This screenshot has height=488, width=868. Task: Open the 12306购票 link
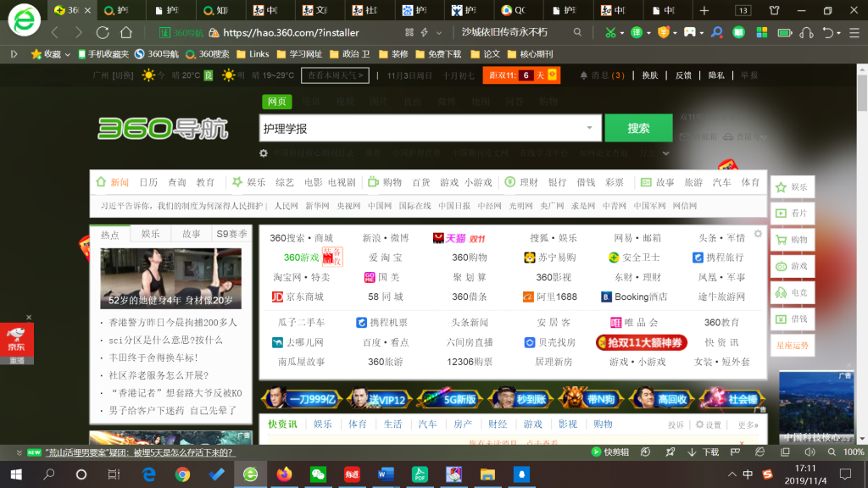pos(470,362)
